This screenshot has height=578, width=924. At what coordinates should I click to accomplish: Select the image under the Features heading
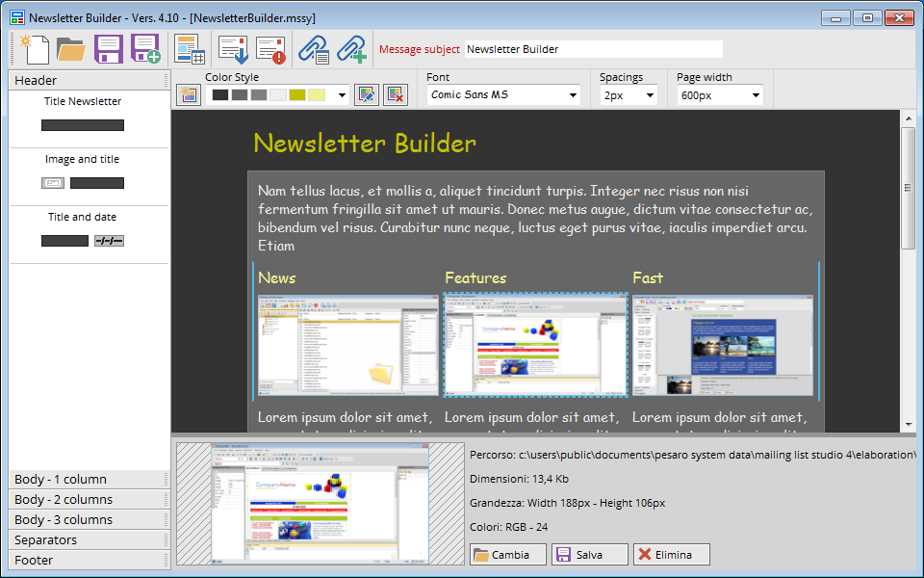point(536,345)
